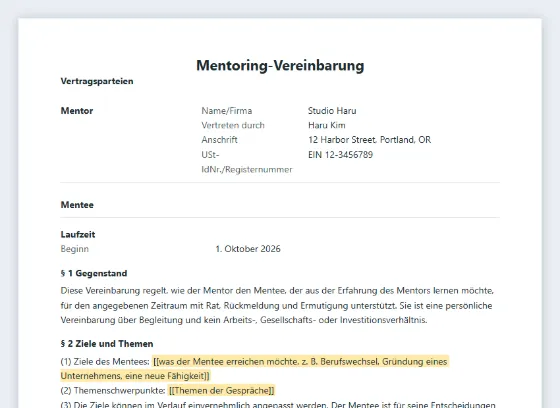Viewport: 560px width, 408px height.
Task: Click the highlighted Themen der Gespräche placeholder
Action: point(221,390)
